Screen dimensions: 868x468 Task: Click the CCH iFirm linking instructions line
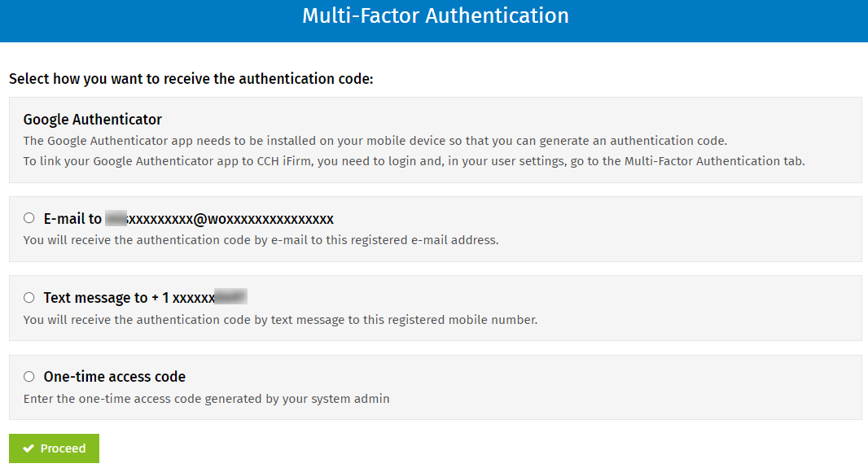click(x=414, y=161)
